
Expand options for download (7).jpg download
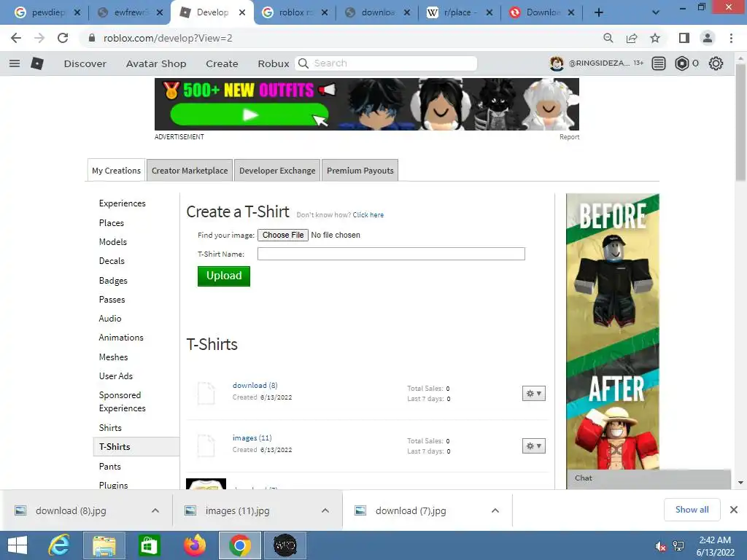(x=495, y=510)
